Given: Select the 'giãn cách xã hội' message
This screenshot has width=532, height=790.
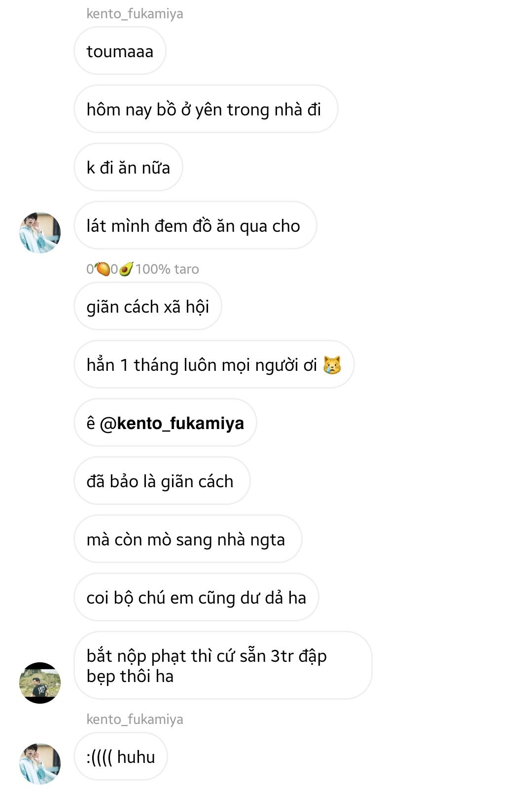Looking at the screenshot, I should (148, 306).
